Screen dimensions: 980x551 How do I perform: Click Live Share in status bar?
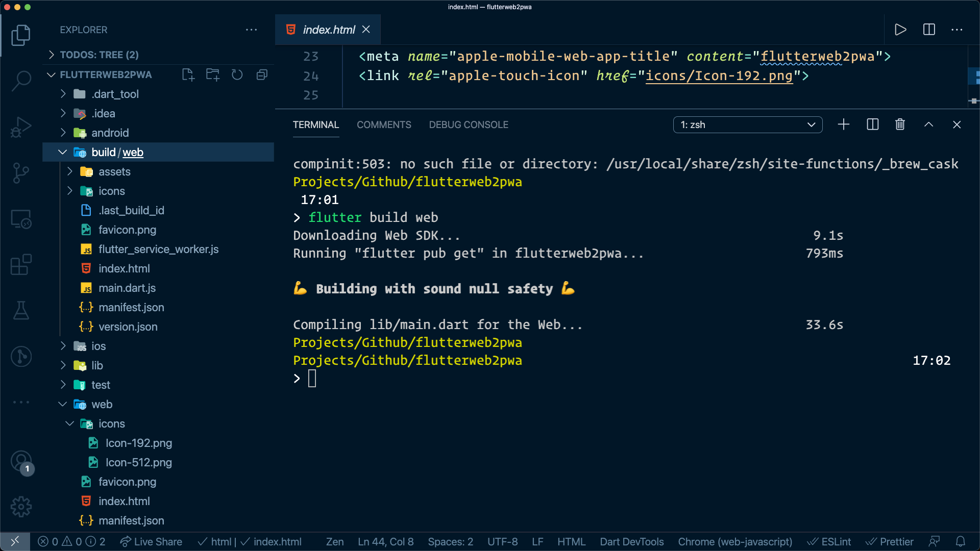pyautogui.click(x=151, y=542)
